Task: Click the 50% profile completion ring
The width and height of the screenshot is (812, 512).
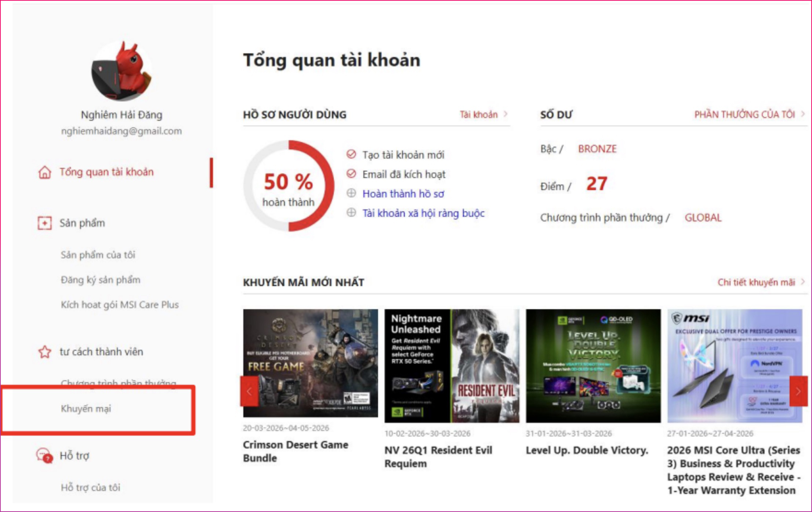Action: [x=289, y=186]
